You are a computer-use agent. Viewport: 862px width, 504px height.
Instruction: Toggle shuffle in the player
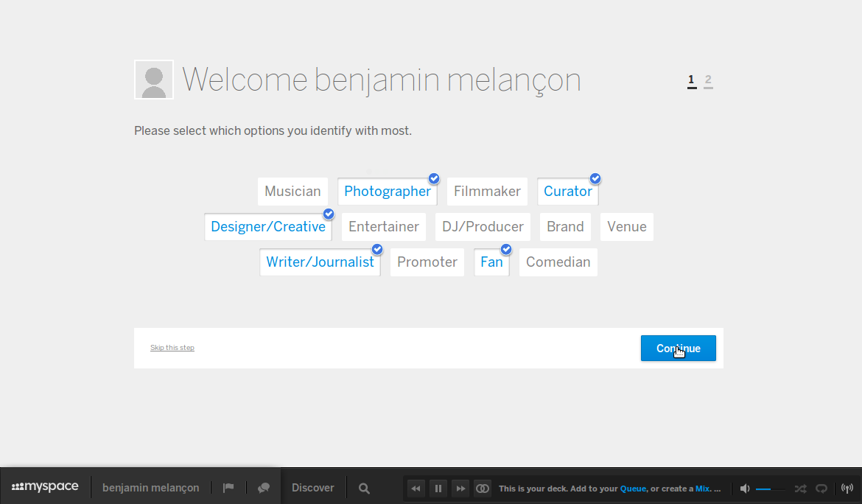[800, 488]
